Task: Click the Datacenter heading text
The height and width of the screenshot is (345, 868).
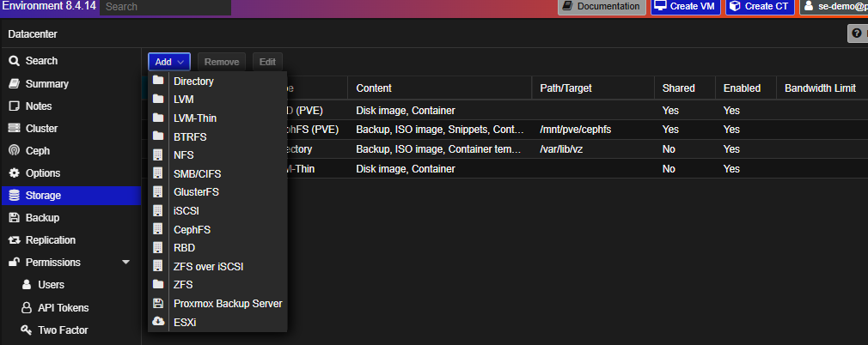Action: tap(33, 34)
